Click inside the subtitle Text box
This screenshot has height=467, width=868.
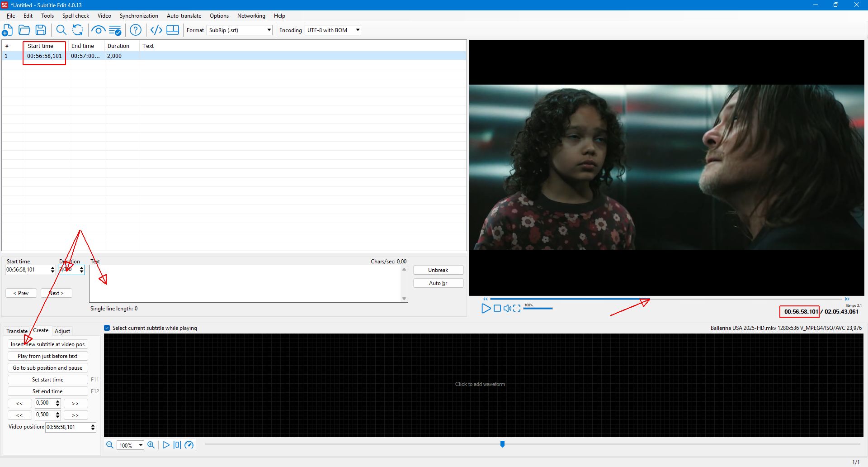pos(245,284)
